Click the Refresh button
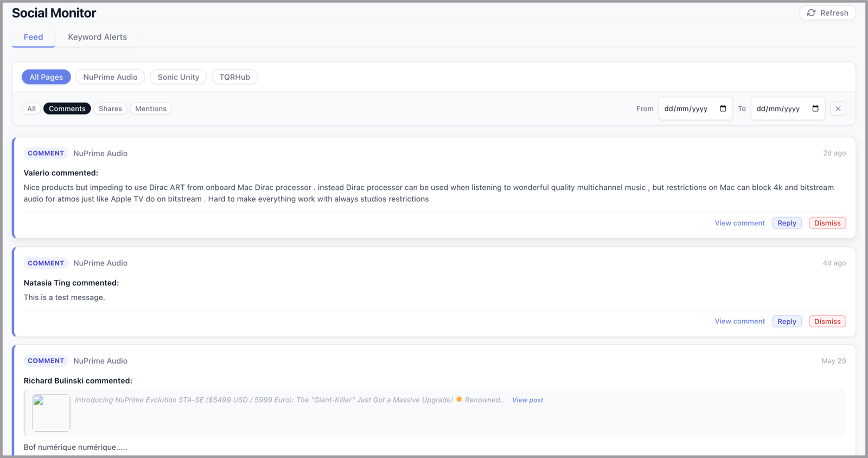This screenshot has height=458, width=868. [827, 13]
